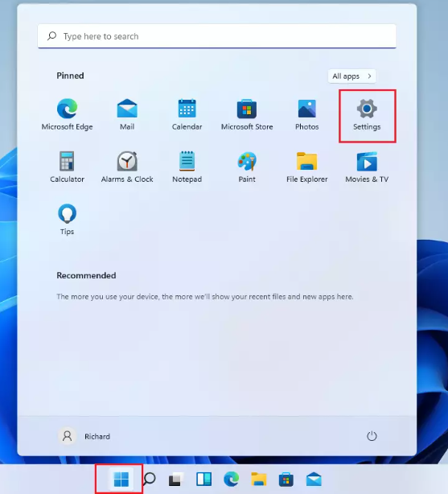The width and height of the screenshot is (448, 494).
Task: Launch the Photos app
Action: [x=307, y=115]
